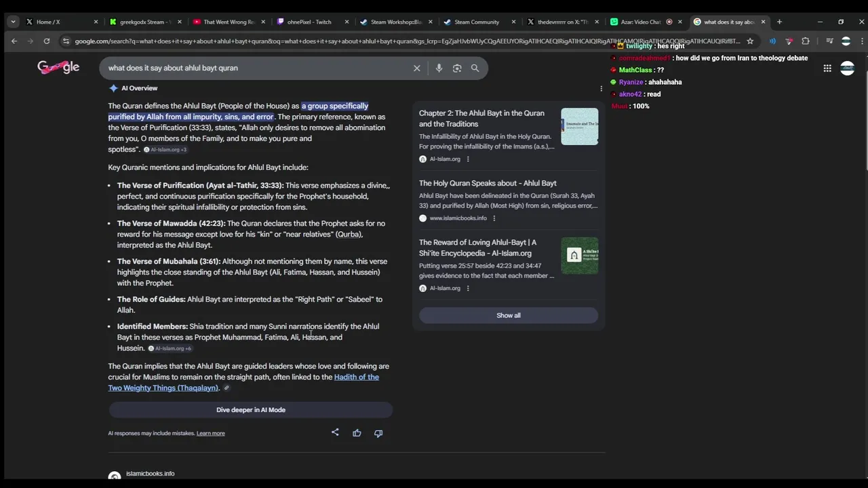Click the AI Overview sparkle icon
Screen dimensions: 868x488
tap(113, 88)
